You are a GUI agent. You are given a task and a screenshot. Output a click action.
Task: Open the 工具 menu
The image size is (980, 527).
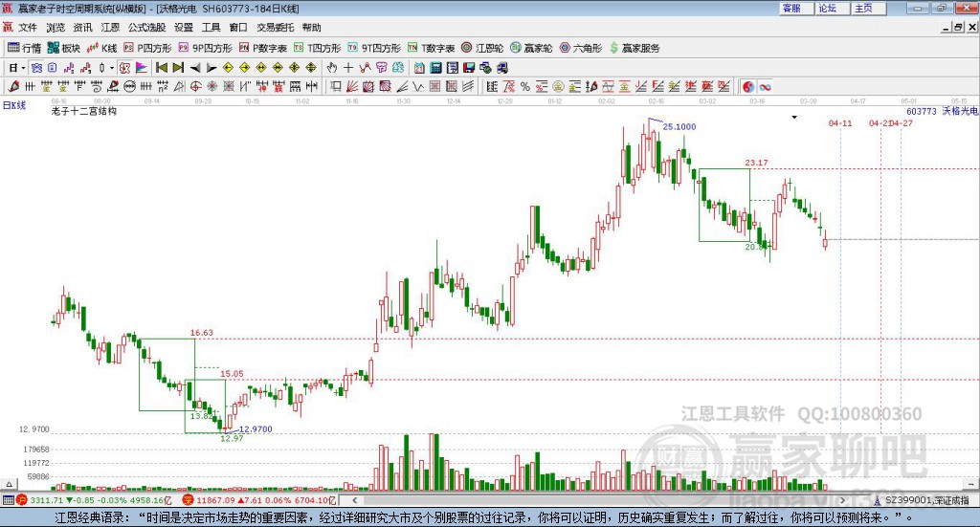click(211, 28)
